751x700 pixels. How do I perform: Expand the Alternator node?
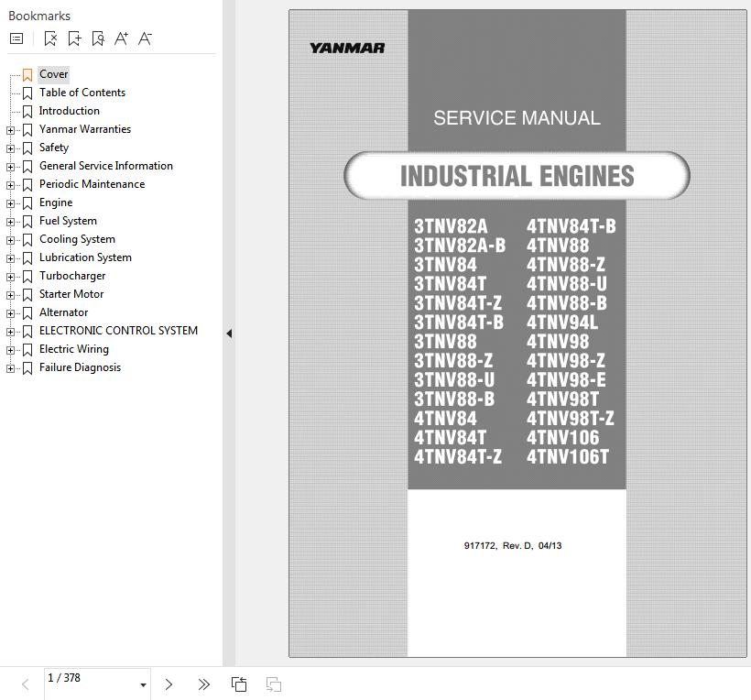pyautogui.click(x=10, y=313)
